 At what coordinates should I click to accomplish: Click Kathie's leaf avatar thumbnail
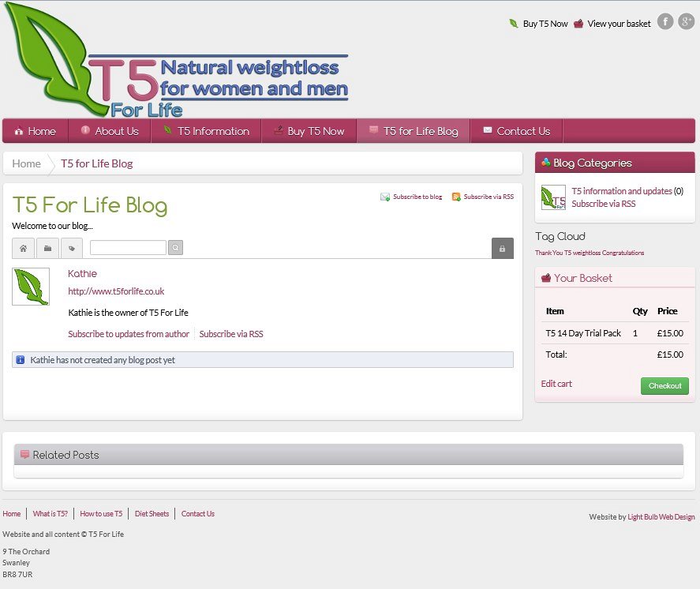click(31, 287)
